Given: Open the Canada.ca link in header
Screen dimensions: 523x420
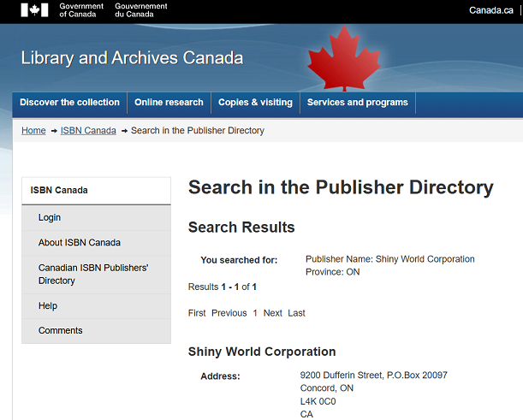Looking at the screenshot, I should click(491, 10).
